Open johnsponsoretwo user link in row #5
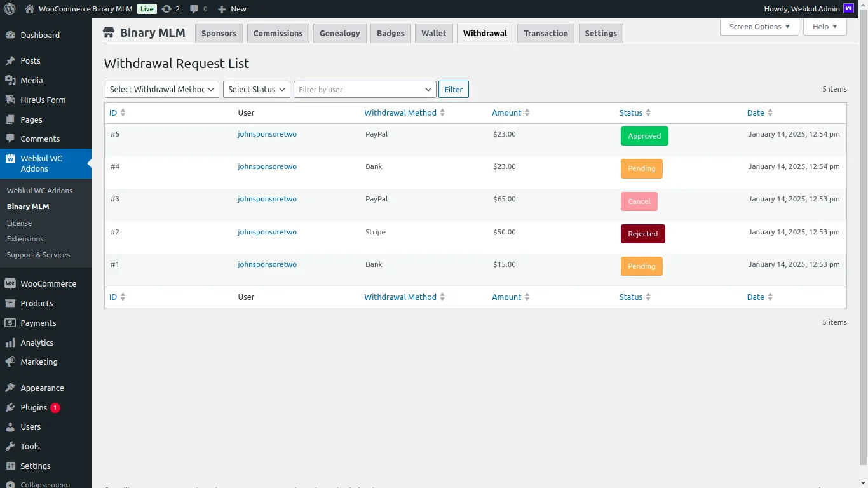Viewport: 868px width, 488px height. tap(267, 134)
